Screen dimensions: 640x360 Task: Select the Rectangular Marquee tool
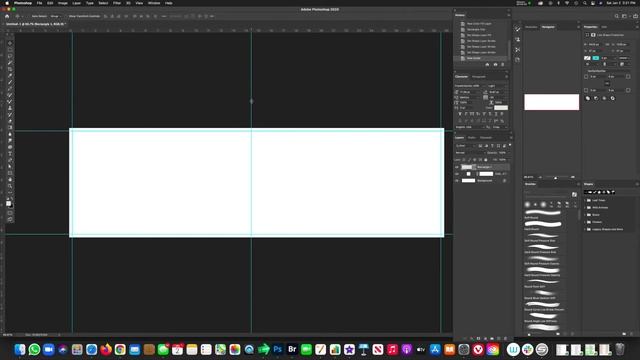tap(10, 49)
